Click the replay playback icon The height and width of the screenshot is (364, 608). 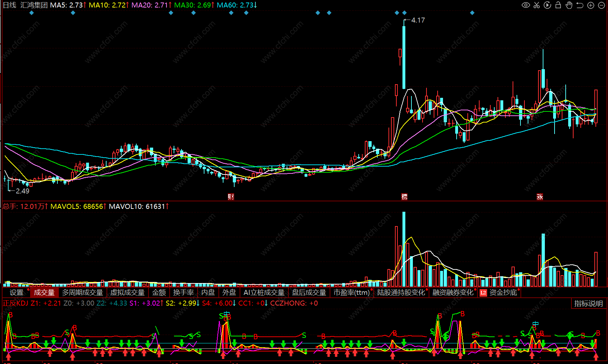coord(547,5)
